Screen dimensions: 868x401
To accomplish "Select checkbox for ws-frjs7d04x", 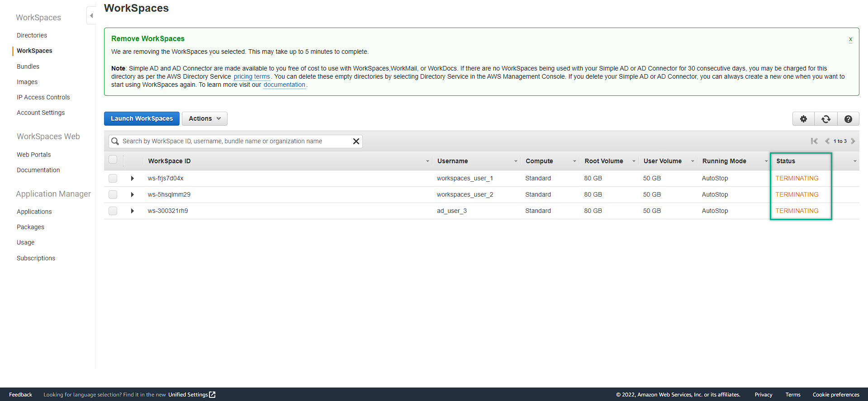I will pyautogui.click(x=113, y=179).
